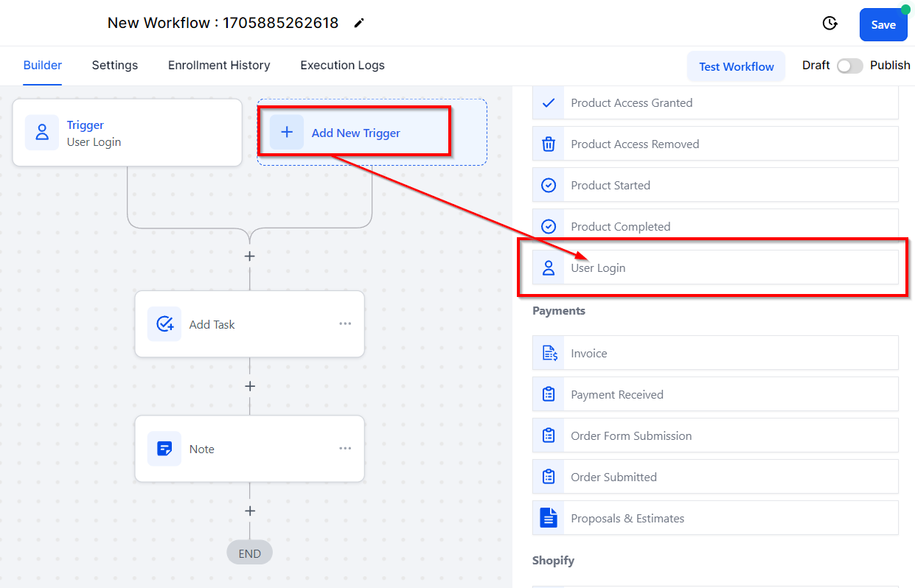Choose Payment Received trigger
Image resolution: width=915 pixels, height=588 pixels.
[715, 395]
